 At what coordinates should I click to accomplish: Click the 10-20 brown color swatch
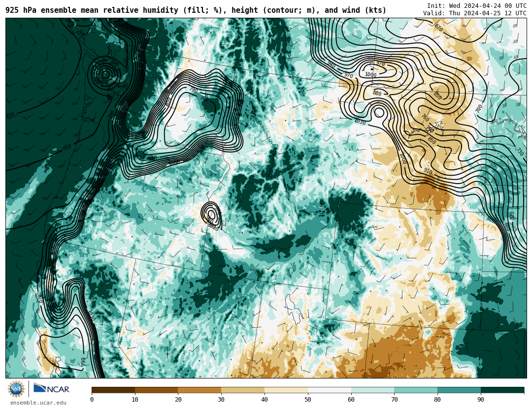coord(157,390)
